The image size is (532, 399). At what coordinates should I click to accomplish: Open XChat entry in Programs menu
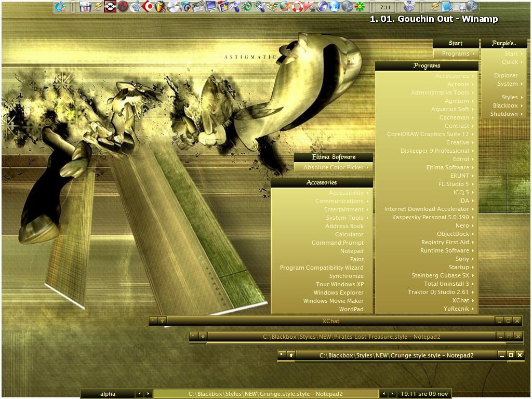coord(427,300)
